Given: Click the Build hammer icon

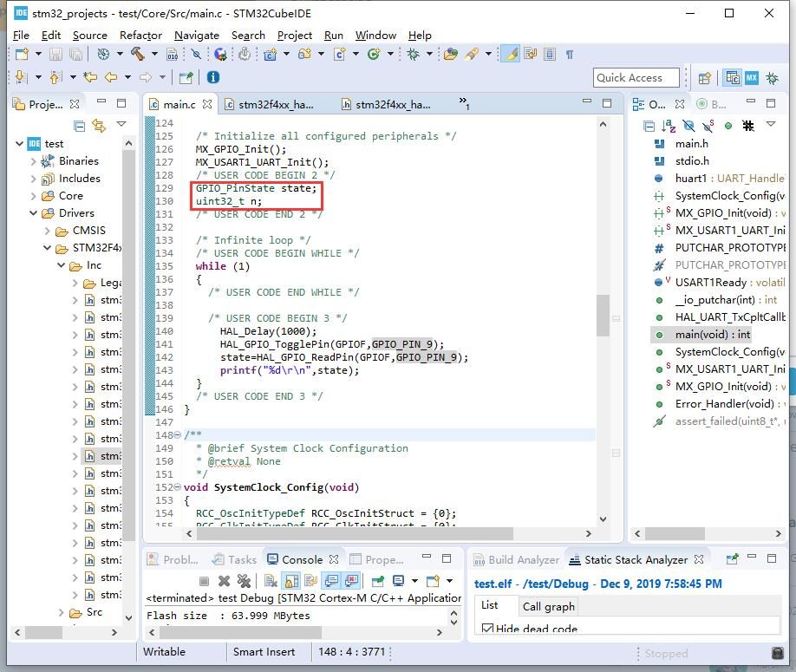Looking at the screenshot, I should point(138,53).
